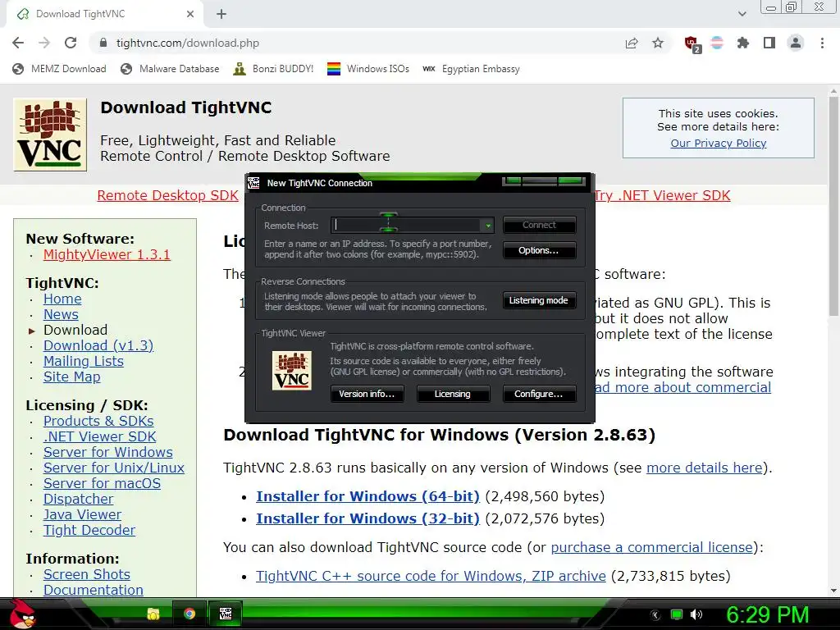Screen dimensions: 840x630
Task: Click the Angry Birds start button
Action: tap(22, 614)
